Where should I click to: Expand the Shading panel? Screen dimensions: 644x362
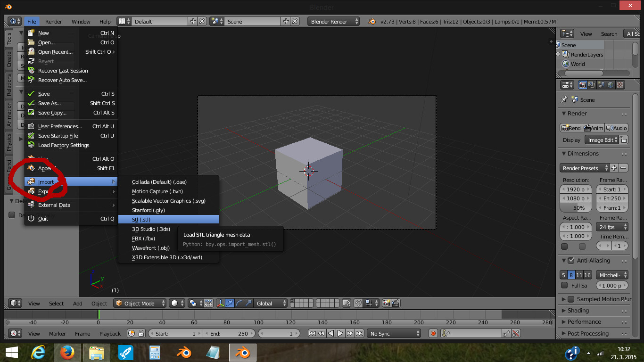(x=578, y=311)
